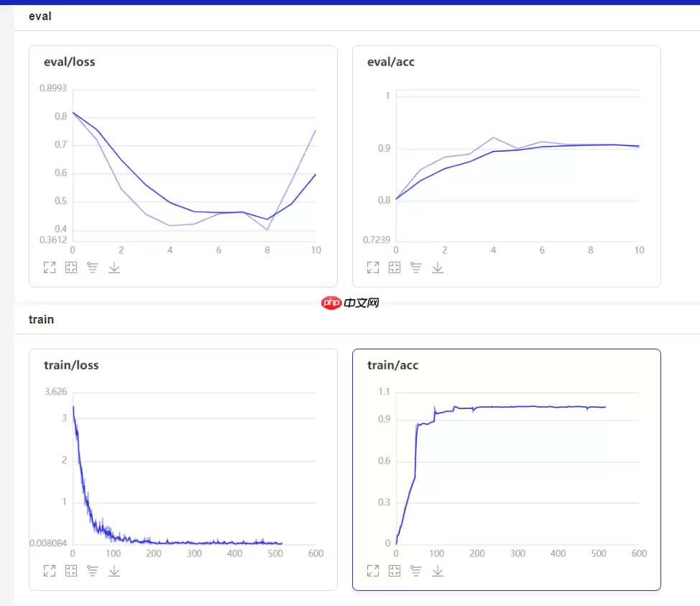Screen dimensions: 700x606
Task: Click the eval/acc list-style icon
Action: [x=416, y=267]
